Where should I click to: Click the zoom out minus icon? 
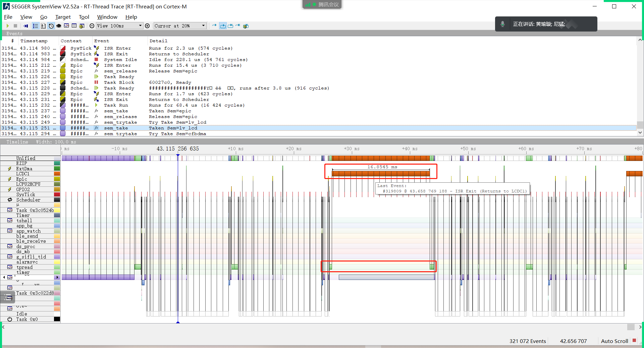(x=92, y=26)
